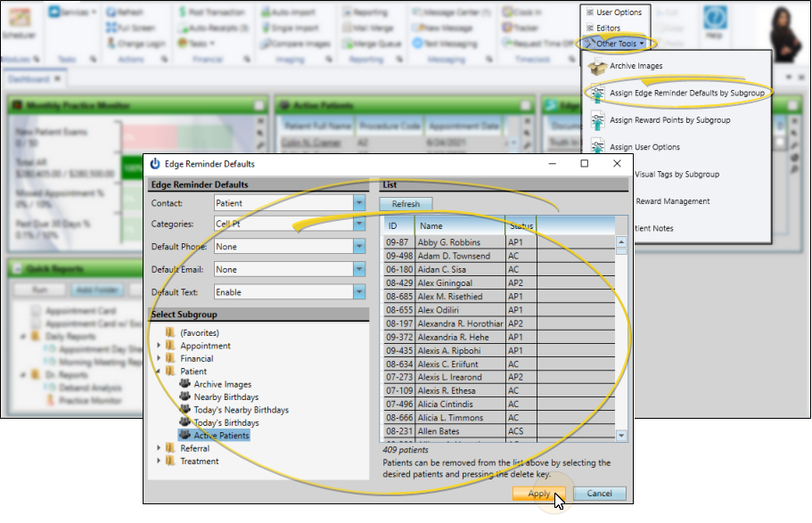Click the Favorites folder icon in the tree

click(x=170, y=333)
